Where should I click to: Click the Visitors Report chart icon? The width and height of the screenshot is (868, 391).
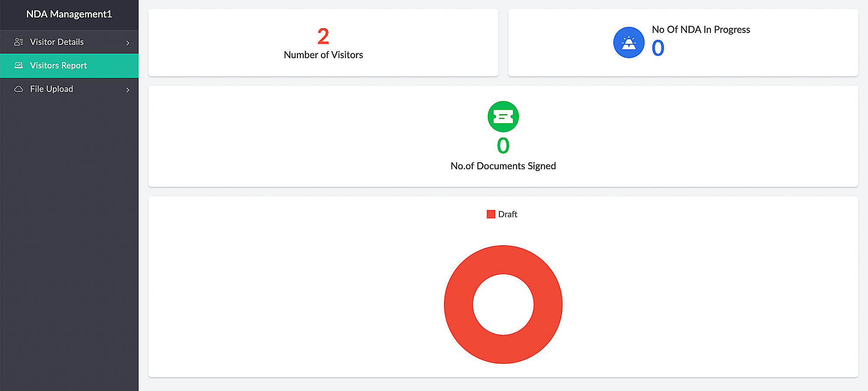point(19,66)
